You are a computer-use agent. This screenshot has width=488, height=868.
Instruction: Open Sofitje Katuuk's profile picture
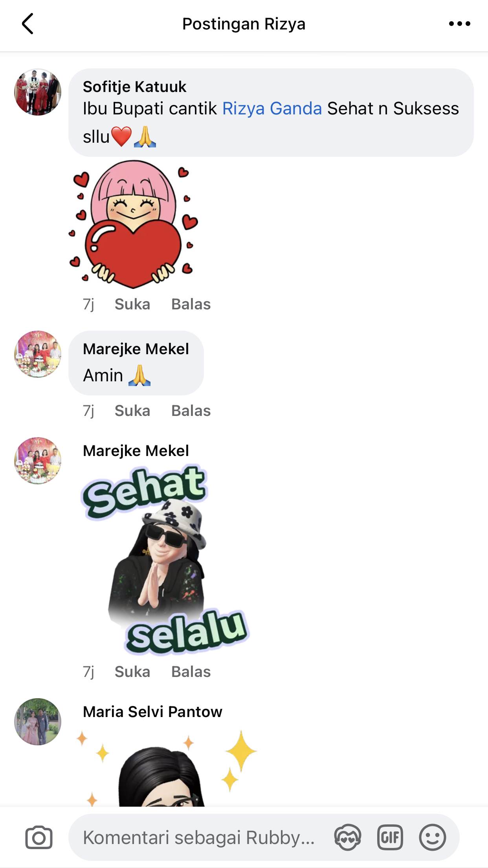click(38, 92)
